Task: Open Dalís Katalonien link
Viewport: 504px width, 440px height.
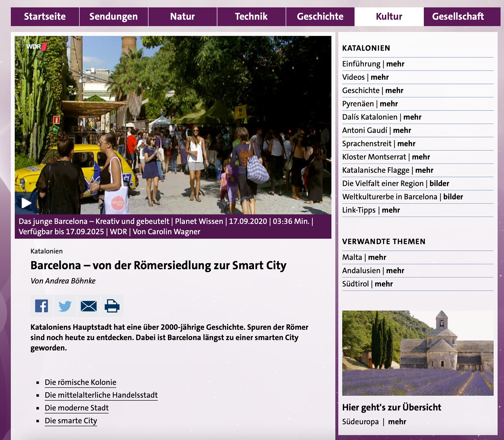Action: click(382, 117)
